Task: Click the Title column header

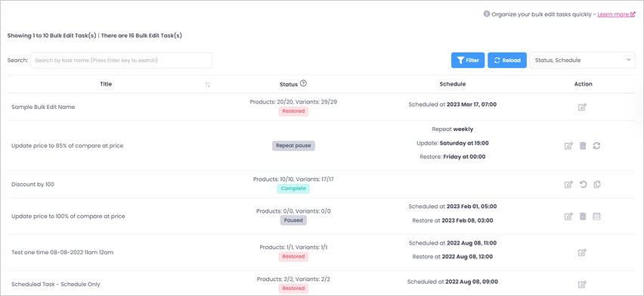Action: point(106,84)
